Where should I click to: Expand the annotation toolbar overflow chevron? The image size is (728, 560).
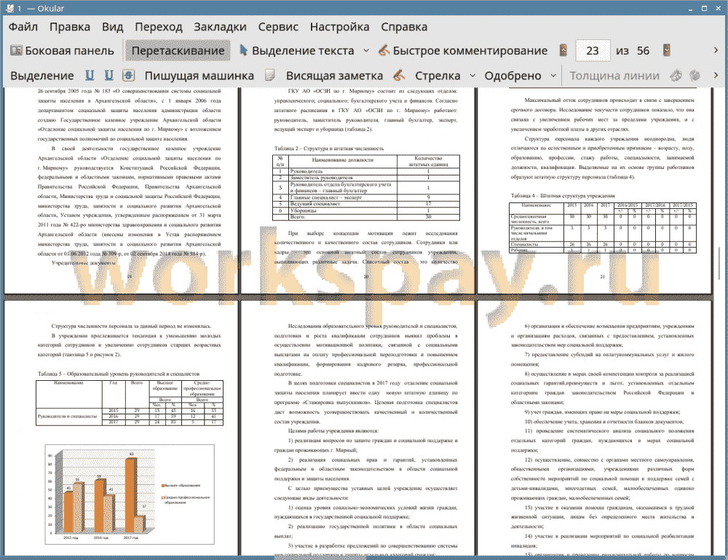click(x=716, y=75)
